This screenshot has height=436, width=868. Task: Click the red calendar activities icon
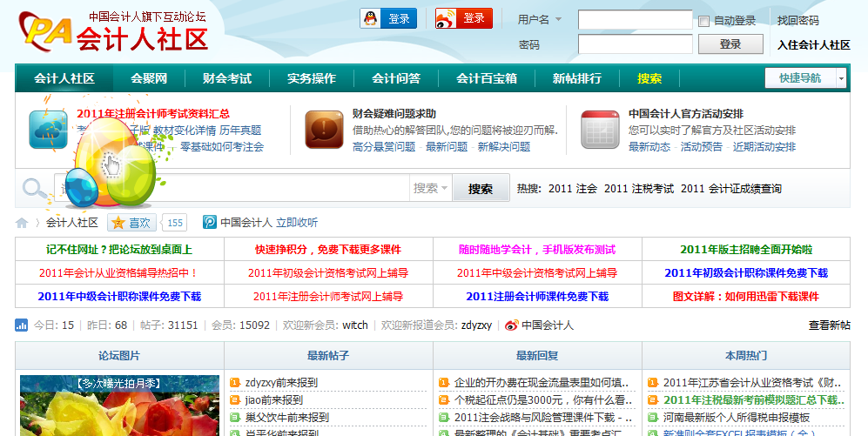[600, 130]
